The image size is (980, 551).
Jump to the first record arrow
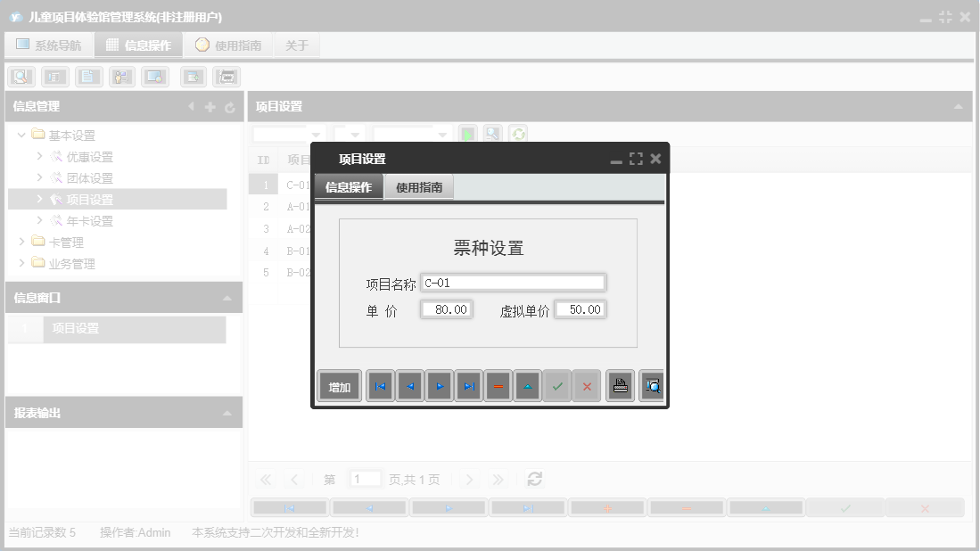[x=380, y=385]
